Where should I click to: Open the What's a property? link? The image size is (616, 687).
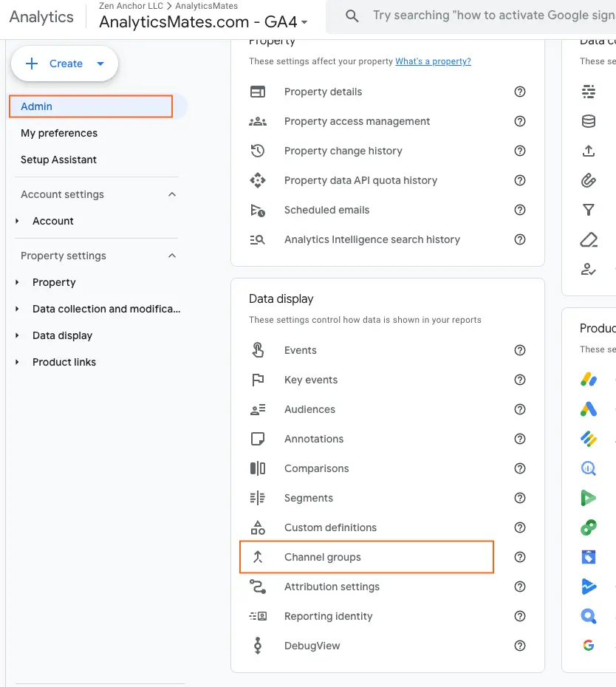pos(433,61)
